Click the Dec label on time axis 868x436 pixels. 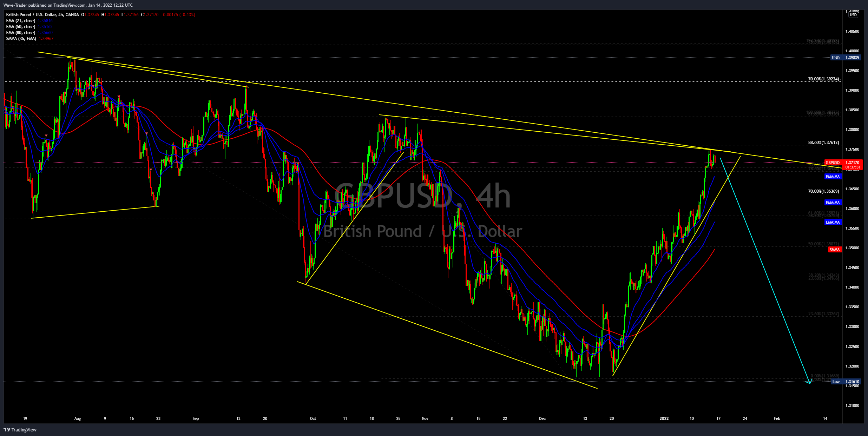click(542, 418)
